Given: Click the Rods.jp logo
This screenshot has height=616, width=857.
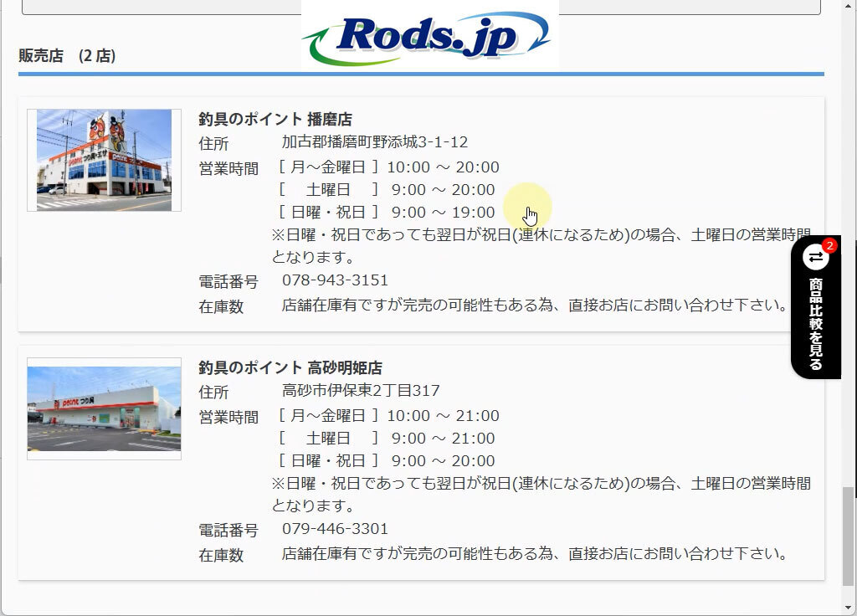Looking at the screenshot, I should [428, 36].
